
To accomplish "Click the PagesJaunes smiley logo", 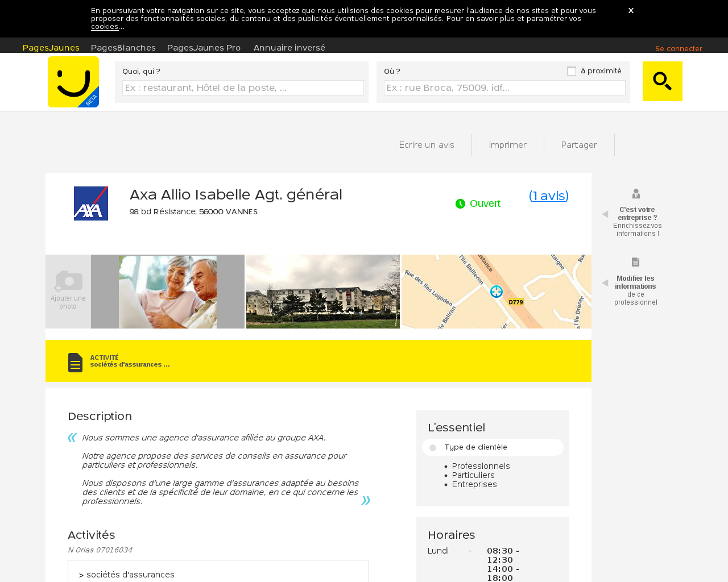I will tap(73, 82).
